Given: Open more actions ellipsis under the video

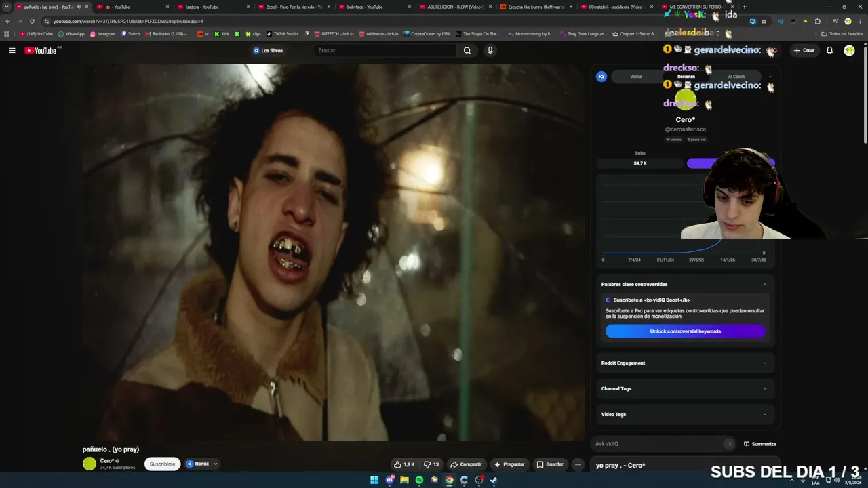Looking at the screenshot, I should click(x=578, y=464).
